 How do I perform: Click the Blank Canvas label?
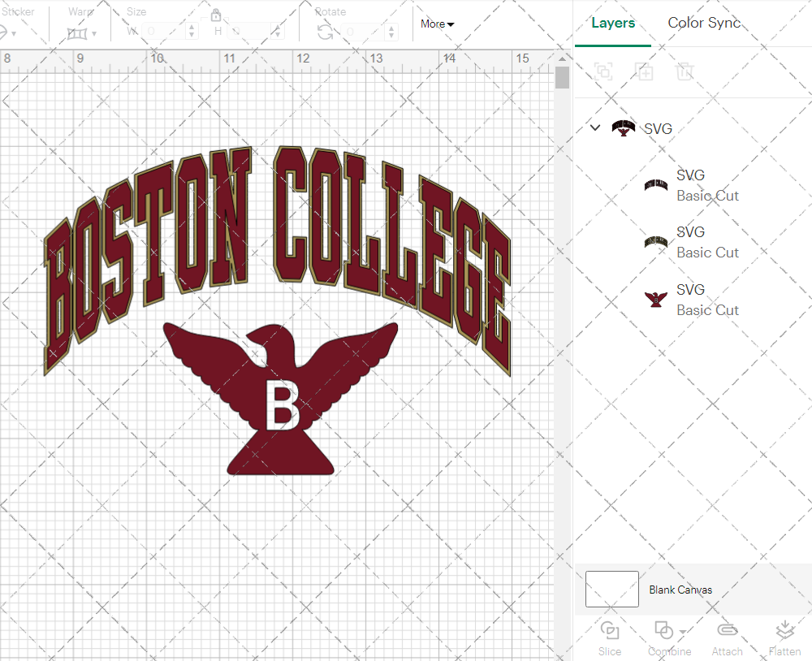(680, 590)
